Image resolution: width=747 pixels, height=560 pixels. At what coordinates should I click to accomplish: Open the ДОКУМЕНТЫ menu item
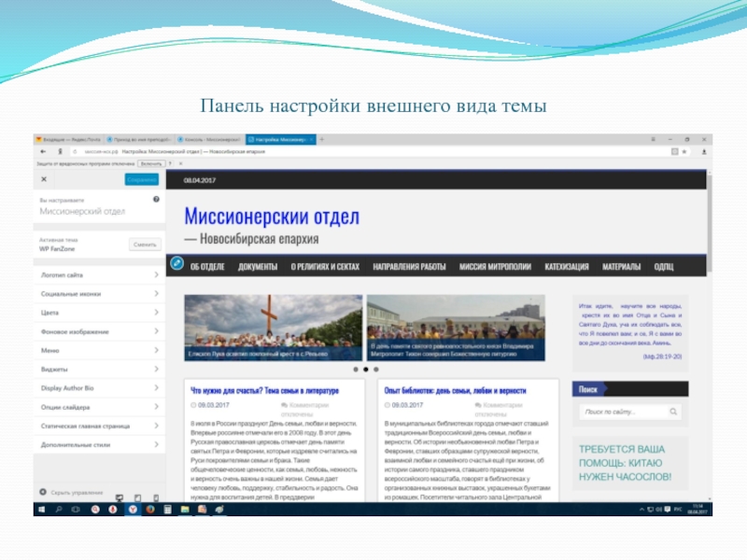[258, 267]
